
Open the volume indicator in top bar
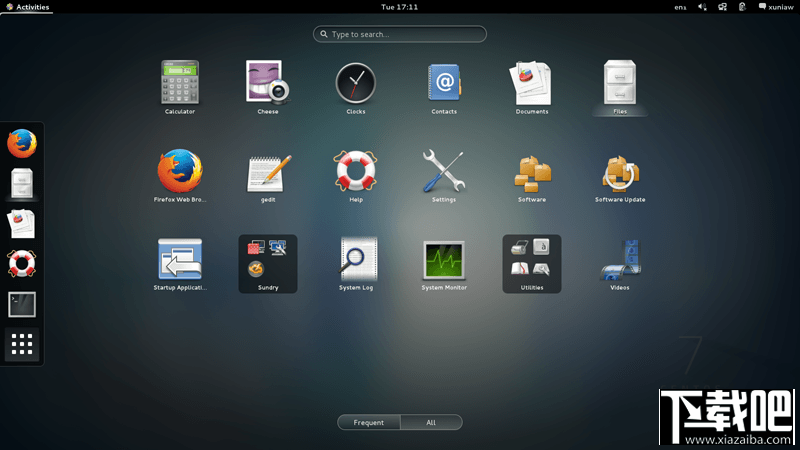pos(702,7)
